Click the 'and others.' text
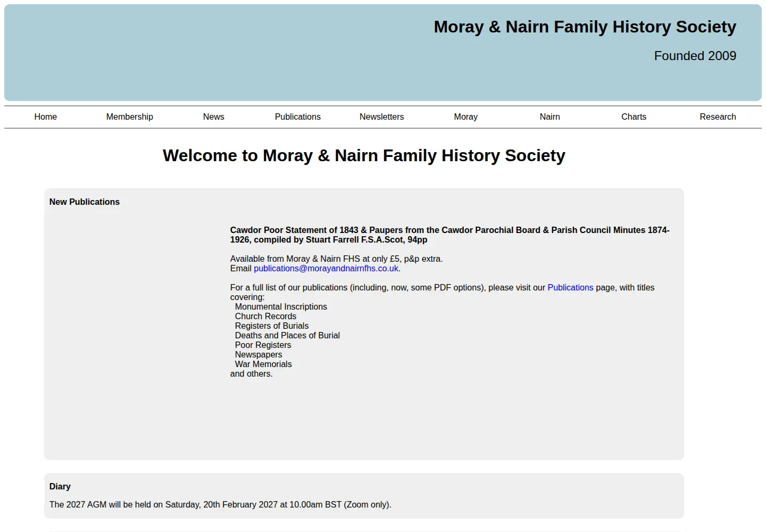Screen dimensions: 766x532 pyautogui.click(x=252, y=374)
